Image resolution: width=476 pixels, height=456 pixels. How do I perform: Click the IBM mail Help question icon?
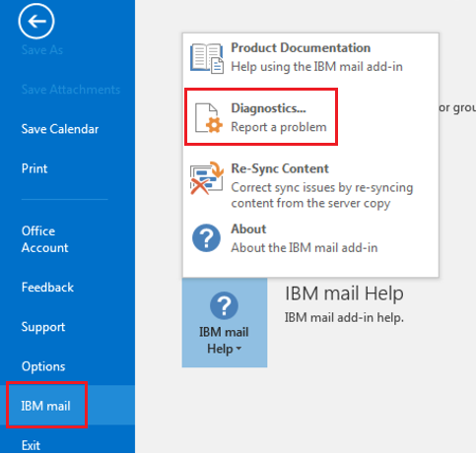(x=224, y=305)
